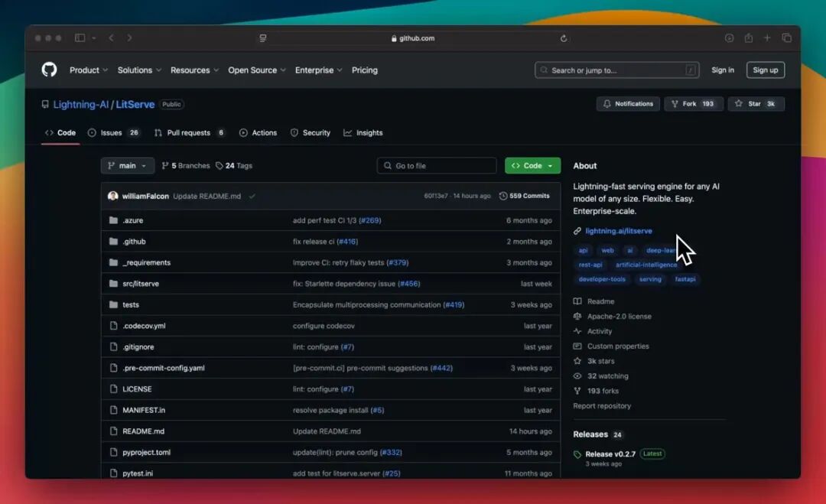Toggle the Safari sidebar icon

tap(80, 38)
